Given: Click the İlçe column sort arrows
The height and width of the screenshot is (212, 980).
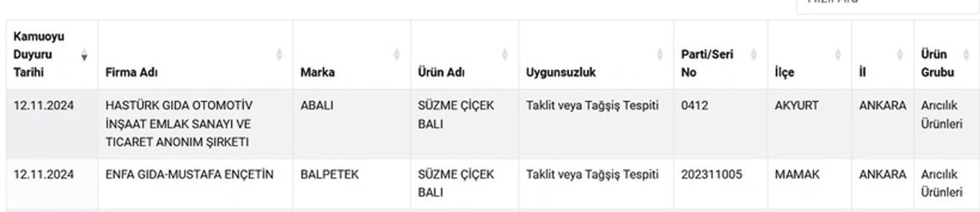Looking at the screenshot, I should click(x=838, y=55).
